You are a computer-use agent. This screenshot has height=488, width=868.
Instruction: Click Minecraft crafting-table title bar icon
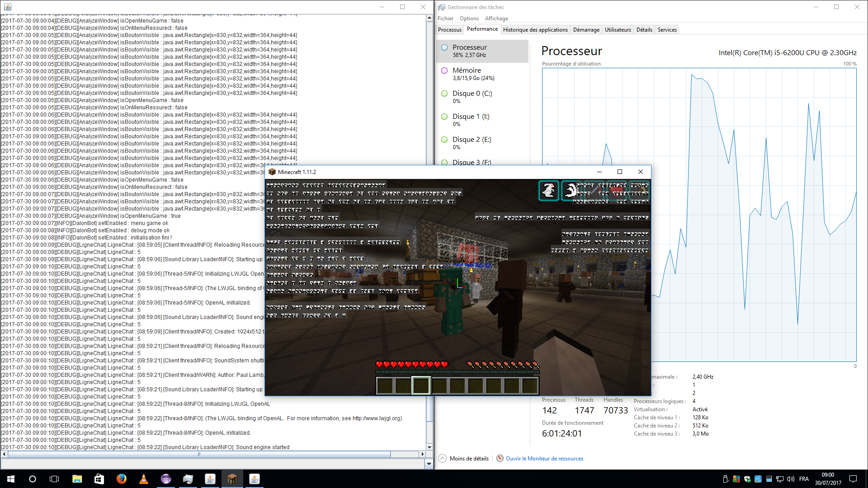coord(272,172)
